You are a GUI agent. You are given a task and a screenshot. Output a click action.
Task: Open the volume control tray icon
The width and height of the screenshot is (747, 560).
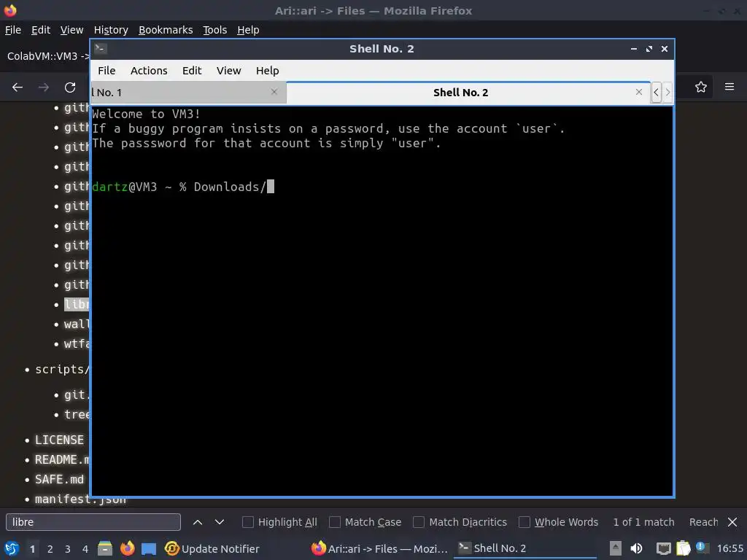636,548
